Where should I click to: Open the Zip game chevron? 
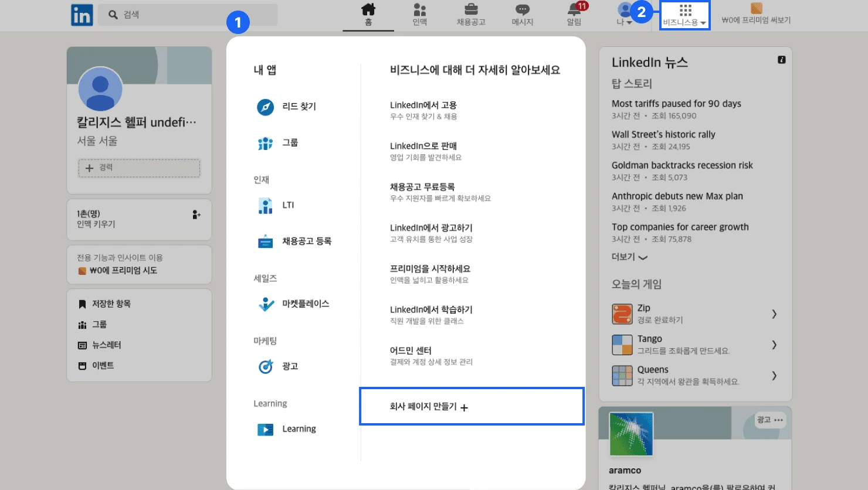click(x=774, y=314)
